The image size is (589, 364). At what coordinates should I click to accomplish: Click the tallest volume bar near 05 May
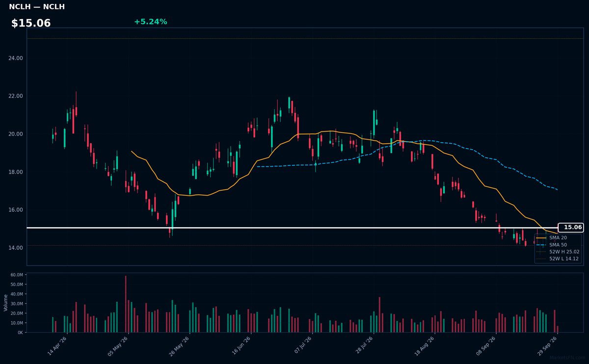click(126, 304)
